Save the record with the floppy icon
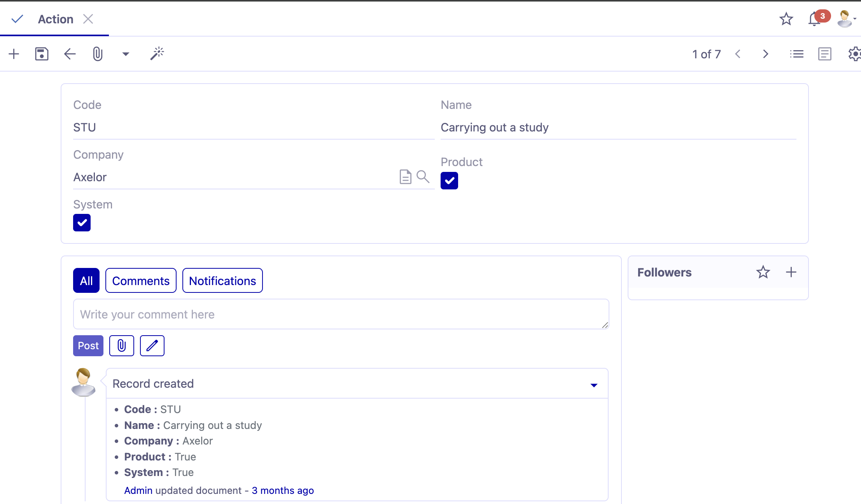Screen dimensions: 861x504 (x=42, y=54)
